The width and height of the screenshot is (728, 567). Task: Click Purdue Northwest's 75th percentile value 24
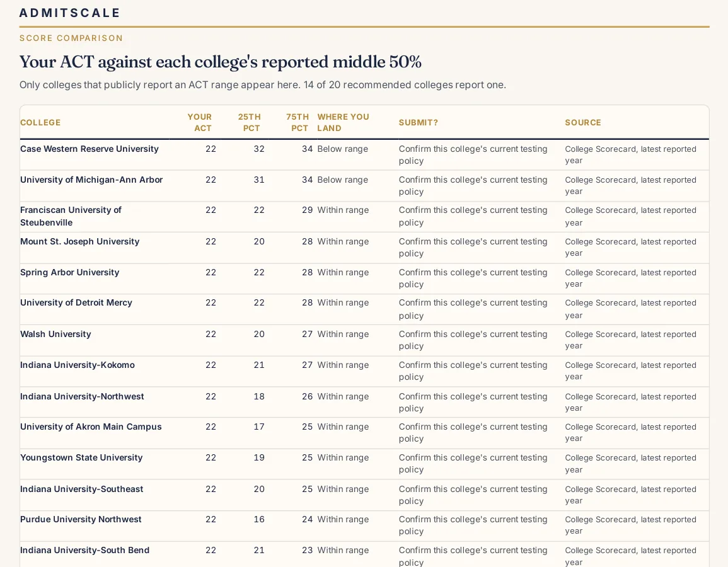tap(307, 519)
